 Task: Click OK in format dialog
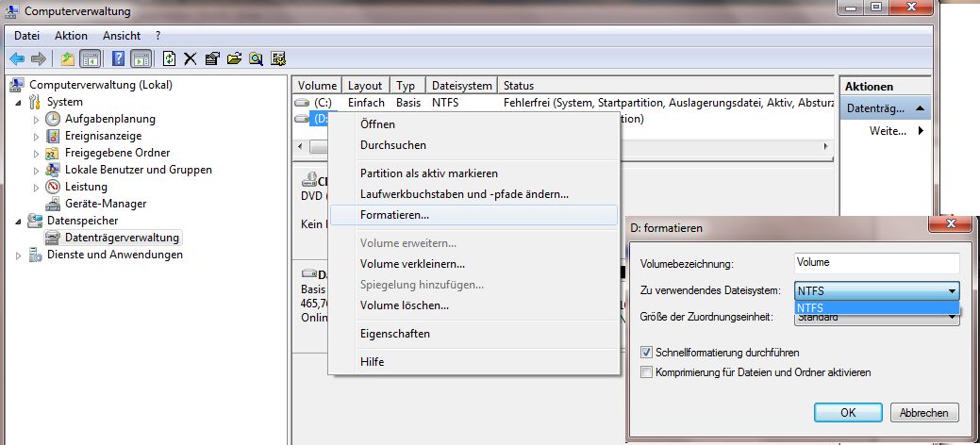click(848, 413)
